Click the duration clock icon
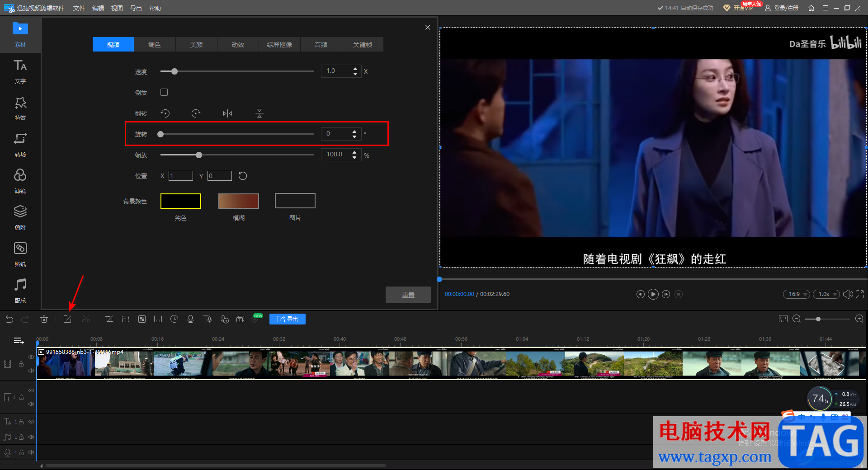Viewport: 868px width, 470px height. 174,319
